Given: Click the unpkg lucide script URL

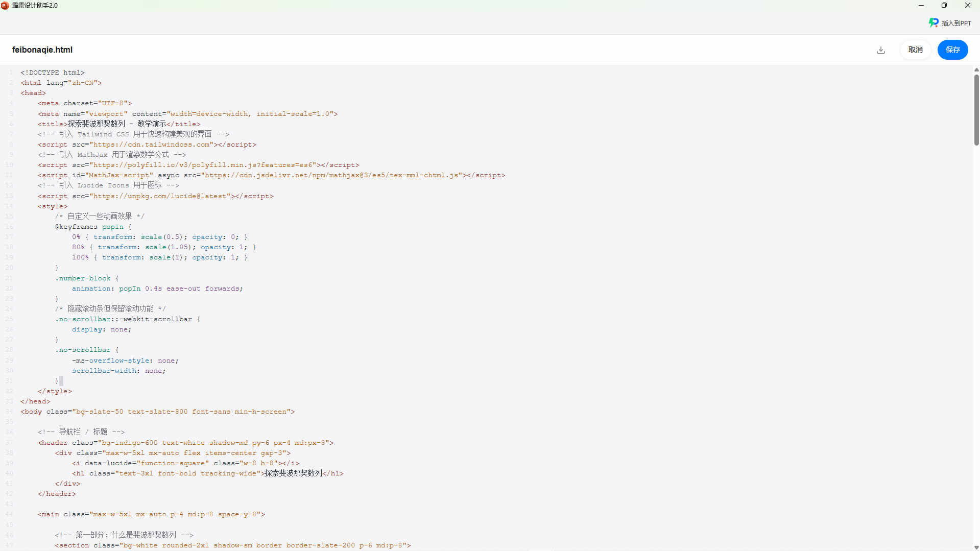Looking at the screenshot, I should tap(160, 196).
